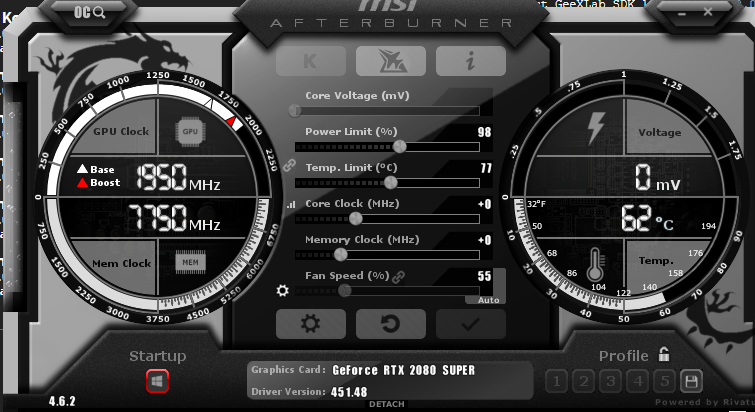The image size is (755, 412).
Task: Click the red Boost marker on the gauge
Action: click(x=232, y=122)
